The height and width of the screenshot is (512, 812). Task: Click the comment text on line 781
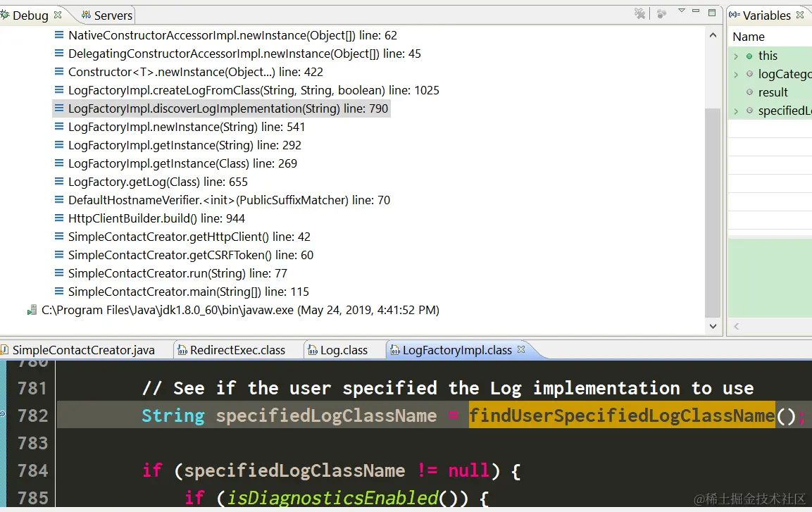(x=448, y=388)
